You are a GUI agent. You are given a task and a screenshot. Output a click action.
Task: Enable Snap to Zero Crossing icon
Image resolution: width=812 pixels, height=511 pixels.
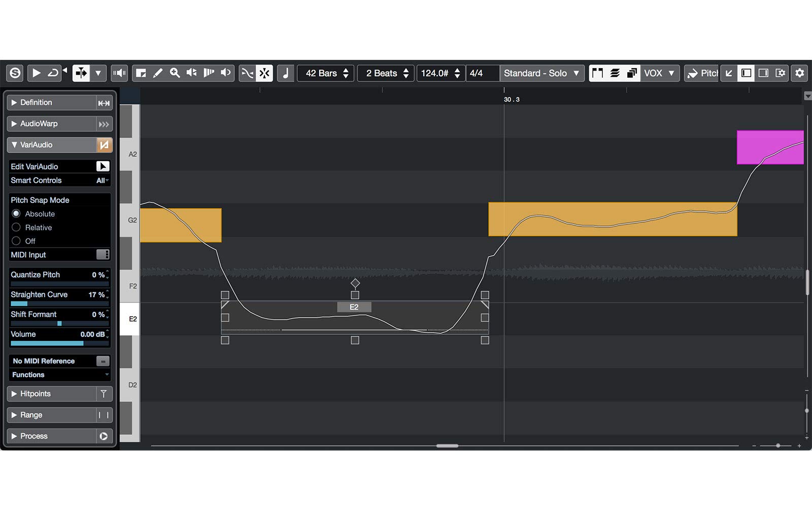(x=247, y=73)
